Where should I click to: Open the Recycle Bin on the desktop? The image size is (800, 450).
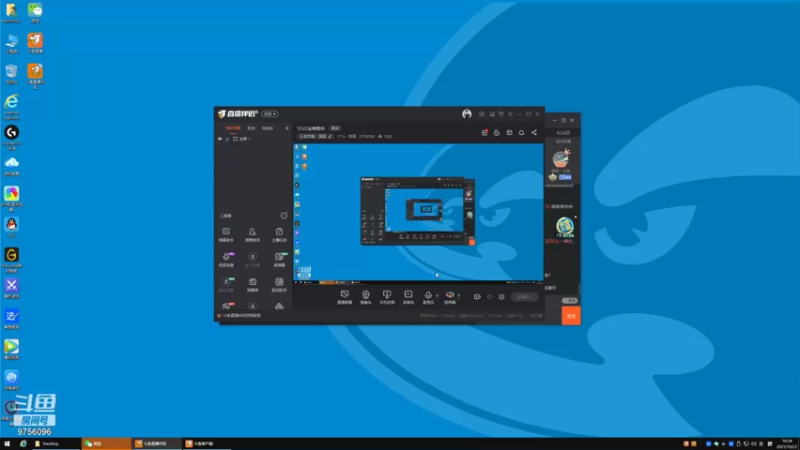pyautogui.click(x=11, y=73)
